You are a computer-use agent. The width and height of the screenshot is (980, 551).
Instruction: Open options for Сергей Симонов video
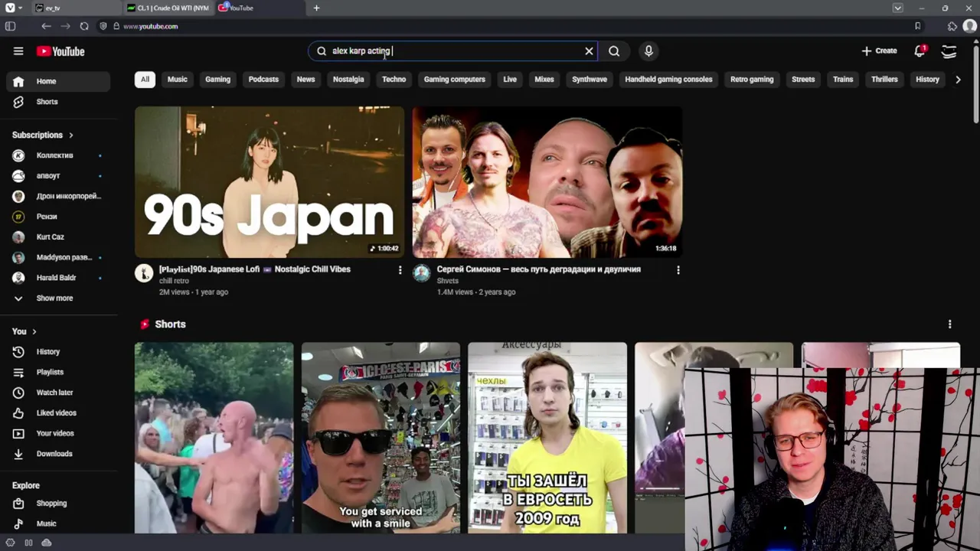678,270
